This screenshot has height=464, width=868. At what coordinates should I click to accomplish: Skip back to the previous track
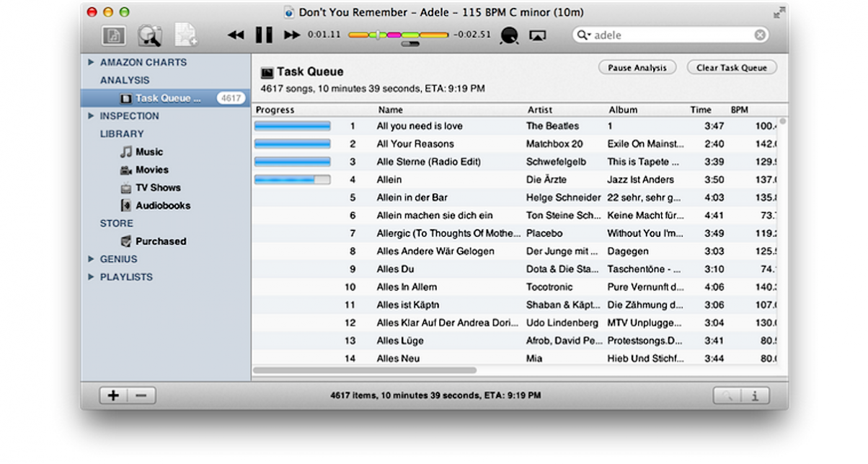coord(236,35)
